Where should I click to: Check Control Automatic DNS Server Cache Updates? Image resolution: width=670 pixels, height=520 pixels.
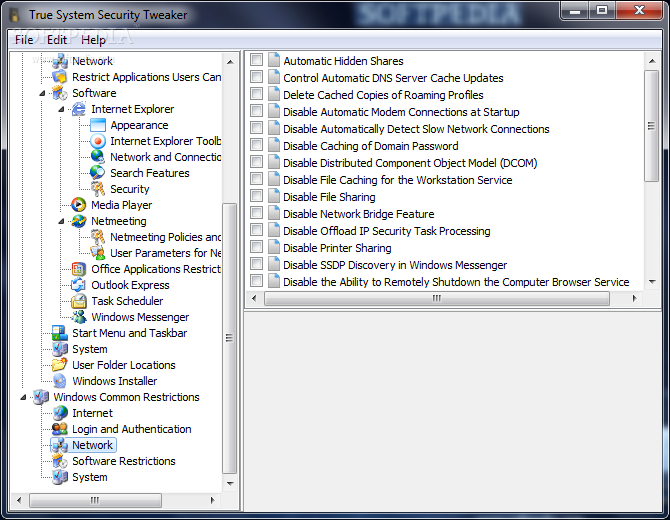[256, 77]
